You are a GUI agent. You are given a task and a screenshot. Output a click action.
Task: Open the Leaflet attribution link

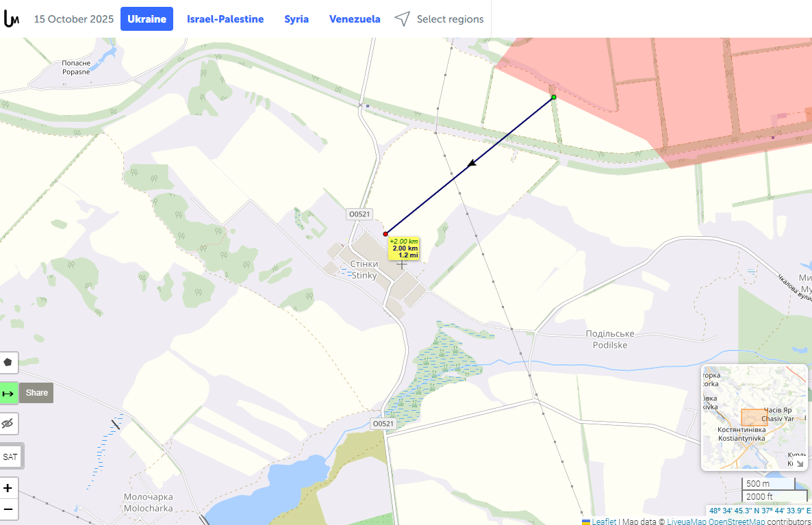[x=604, y=522]
